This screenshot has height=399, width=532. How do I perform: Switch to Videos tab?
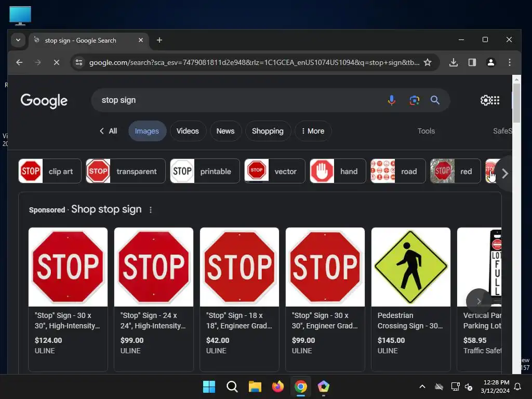pyautogui.click(x=188, y=131)
